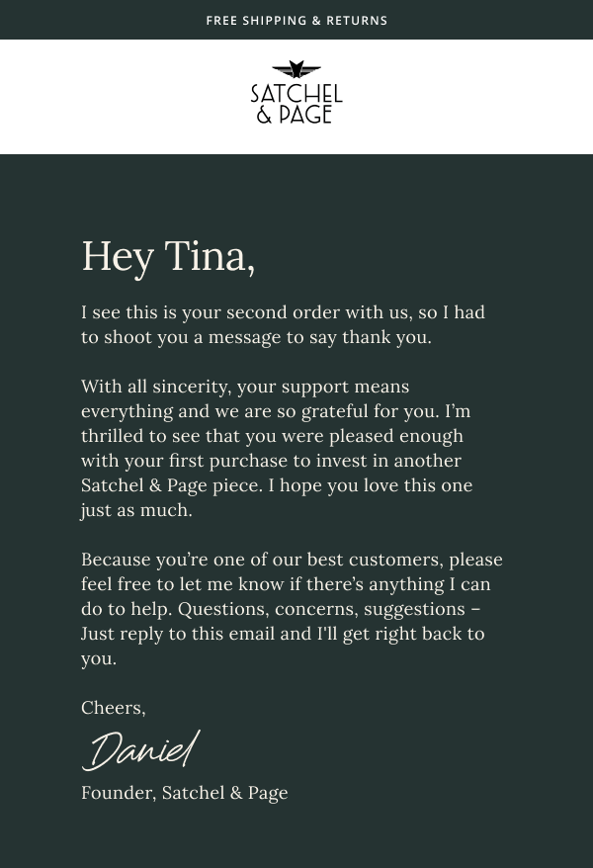The image size is (593, 868).
Task: Click the 'one of our best customers' line
Action: tap(292, 560)
